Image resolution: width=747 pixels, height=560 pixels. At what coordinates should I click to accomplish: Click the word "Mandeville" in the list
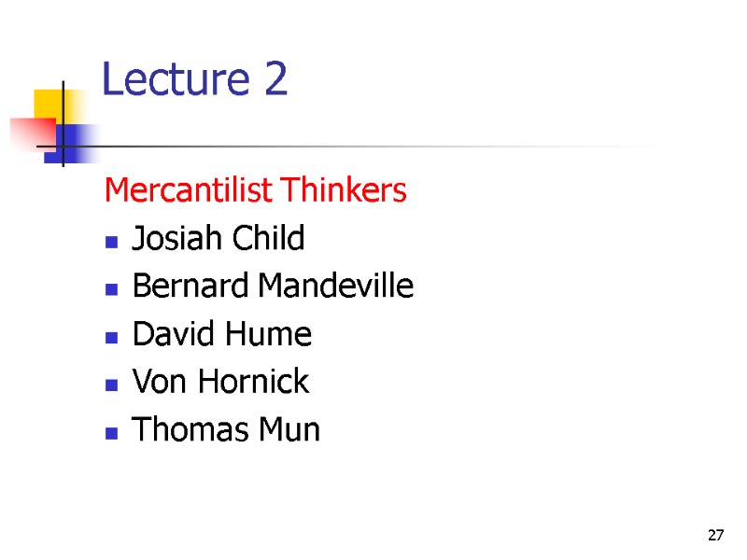[335, 287]
